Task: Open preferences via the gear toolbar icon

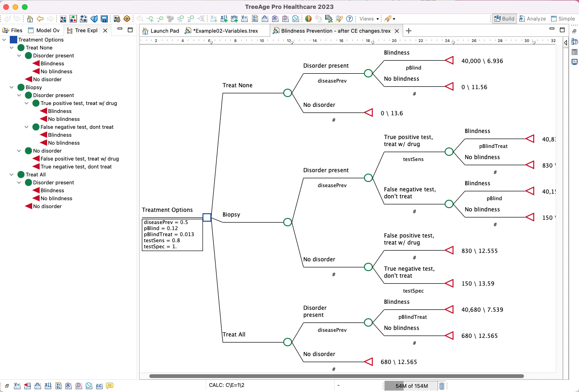Action: [x=126, y=19]
